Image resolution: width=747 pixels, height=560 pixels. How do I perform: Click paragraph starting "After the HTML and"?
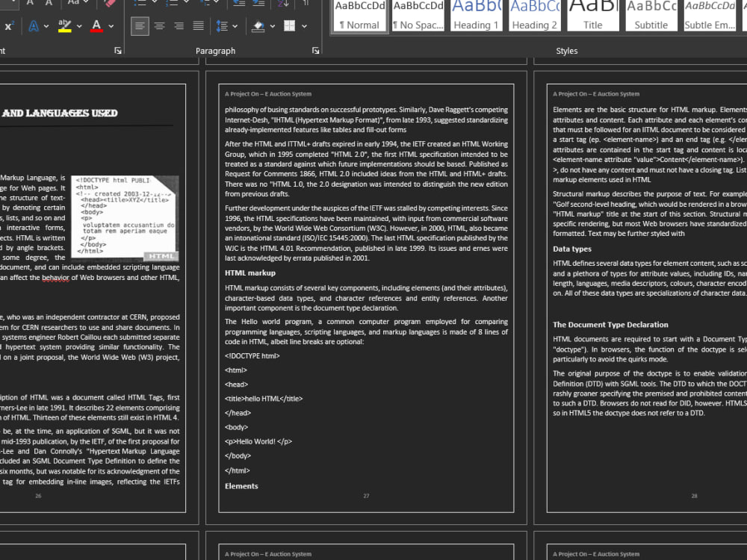(366, 169)
